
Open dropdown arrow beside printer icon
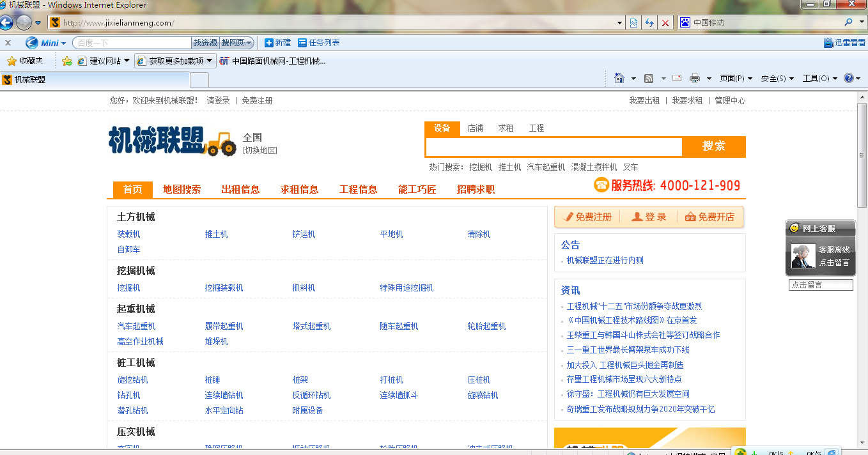tap(708, 79)
